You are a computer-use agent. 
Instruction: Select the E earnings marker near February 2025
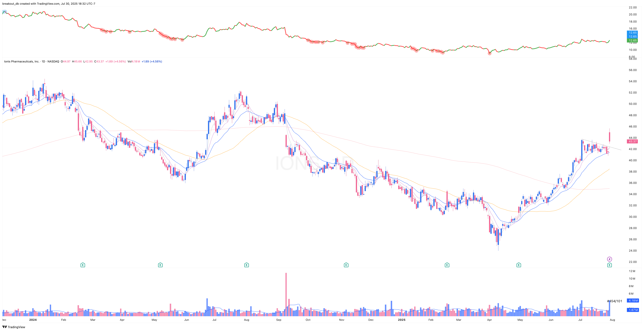(x=447, y=265)
